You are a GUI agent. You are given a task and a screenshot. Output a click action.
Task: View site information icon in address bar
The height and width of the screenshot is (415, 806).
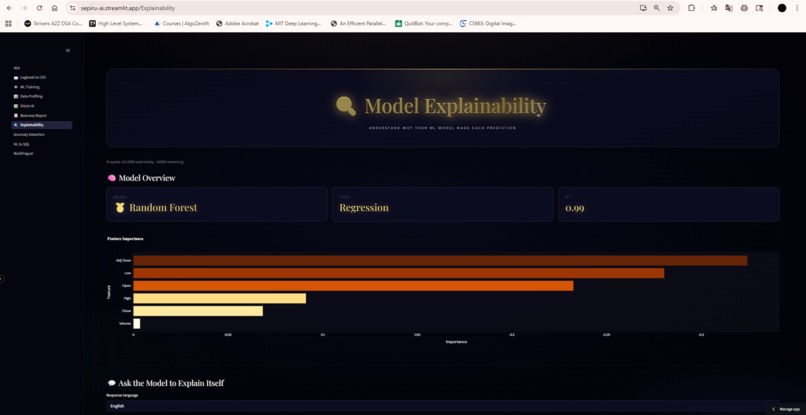[x=72, y=8]
